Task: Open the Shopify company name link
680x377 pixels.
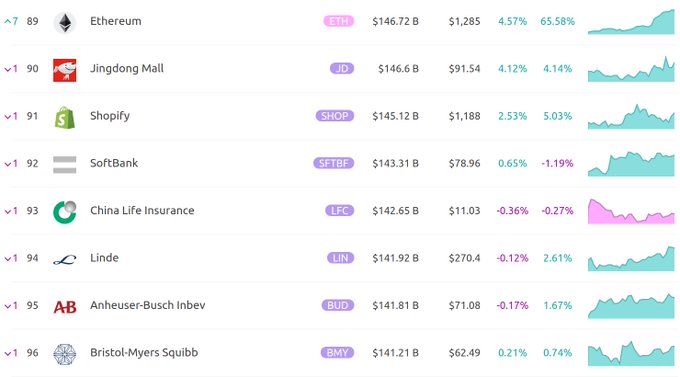Action: click(110, 116)
